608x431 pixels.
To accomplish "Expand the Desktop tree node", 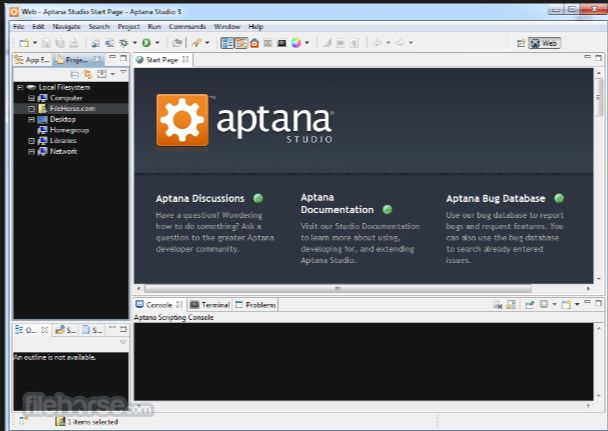I will coord(31,119).
